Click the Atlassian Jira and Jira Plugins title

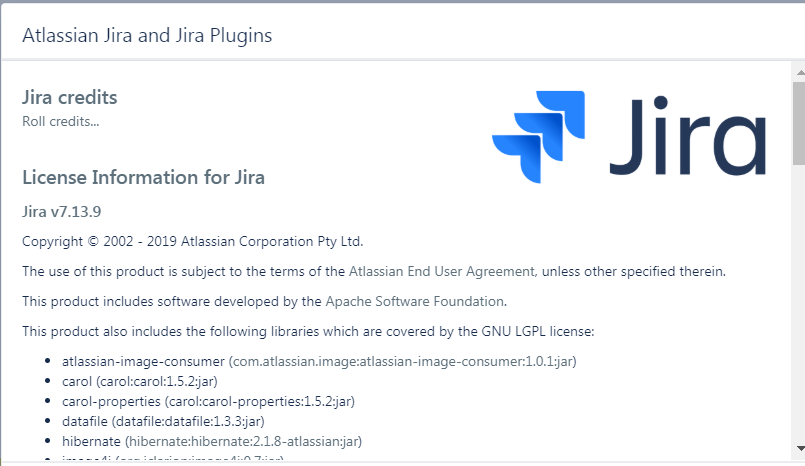(147, 35)
